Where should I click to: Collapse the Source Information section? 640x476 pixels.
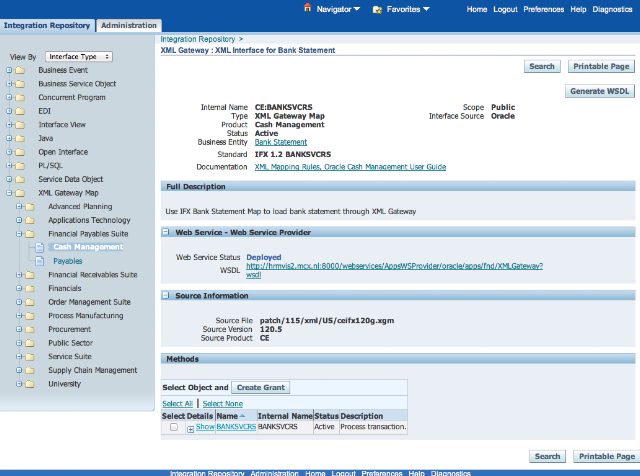pyautogui.click(x=166, y=295)
